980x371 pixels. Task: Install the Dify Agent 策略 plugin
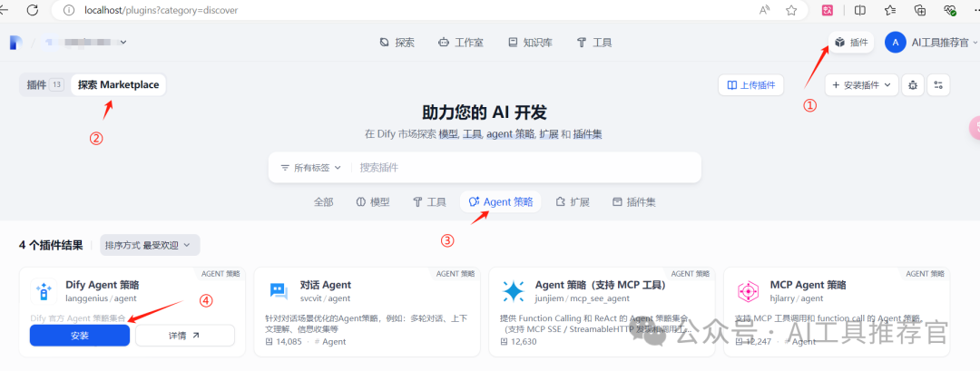[80, 336]
